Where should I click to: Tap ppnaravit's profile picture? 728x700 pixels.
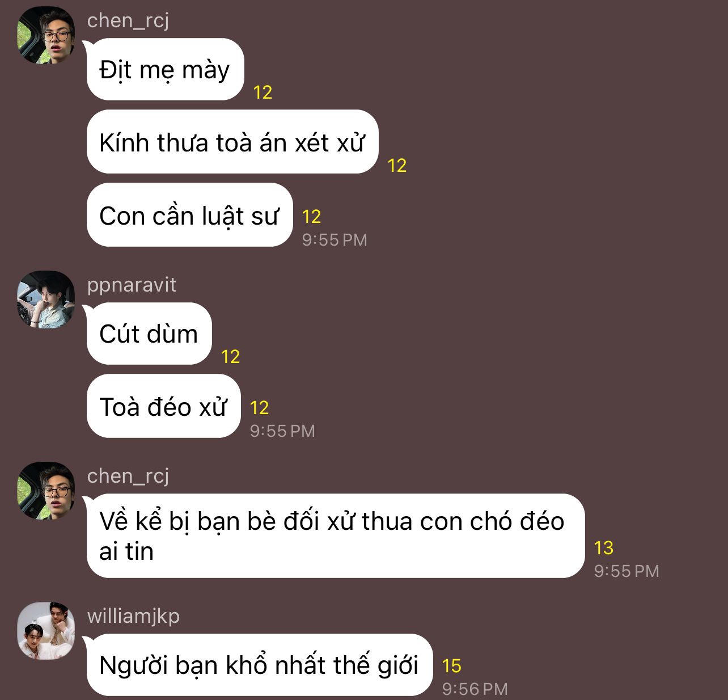click(46, 300)
